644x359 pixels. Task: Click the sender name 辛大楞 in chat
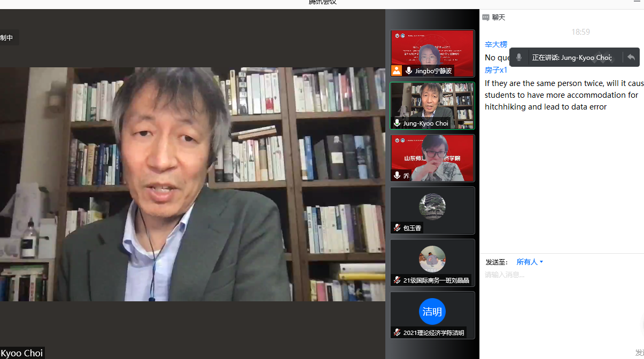point(495,44)
